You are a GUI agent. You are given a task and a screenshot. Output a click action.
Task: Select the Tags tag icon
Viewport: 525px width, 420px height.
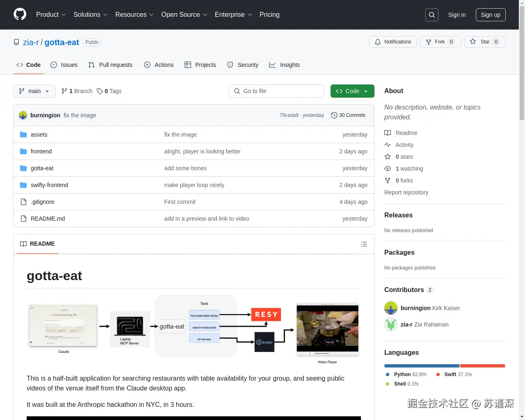(100, 91)
